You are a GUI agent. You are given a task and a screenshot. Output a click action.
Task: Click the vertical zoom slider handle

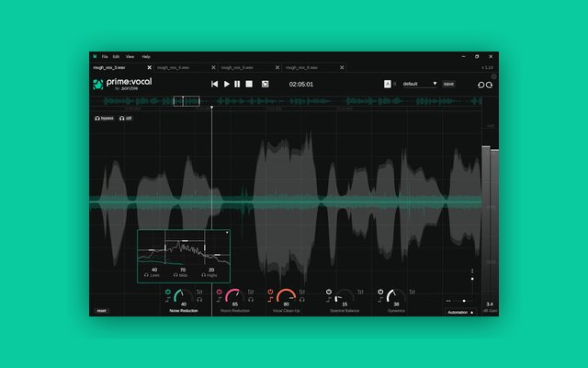[x=472, y=279]
